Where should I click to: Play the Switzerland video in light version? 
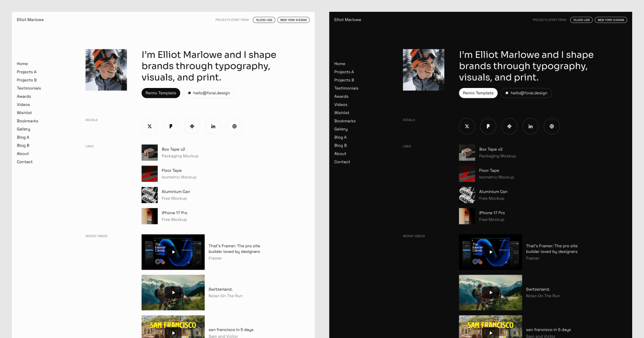point(173,292)
